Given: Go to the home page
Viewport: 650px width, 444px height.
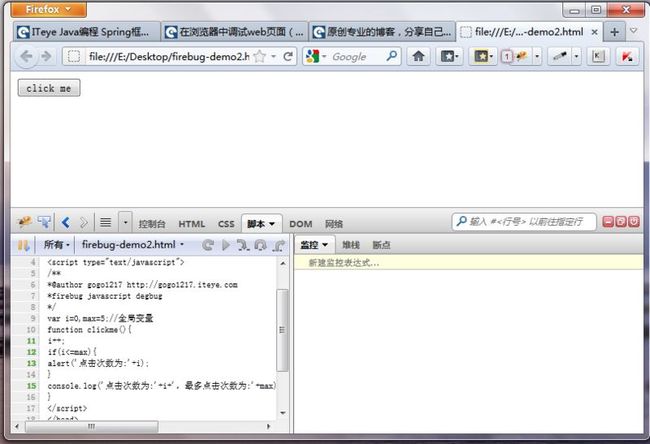Looking at the screenshot, I should tap(418, 56).
